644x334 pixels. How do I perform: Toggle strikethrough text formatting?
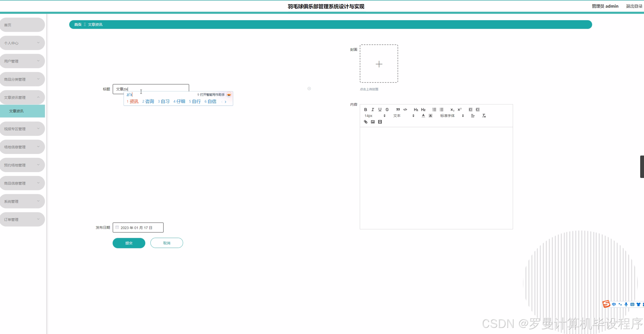(387, 109)
